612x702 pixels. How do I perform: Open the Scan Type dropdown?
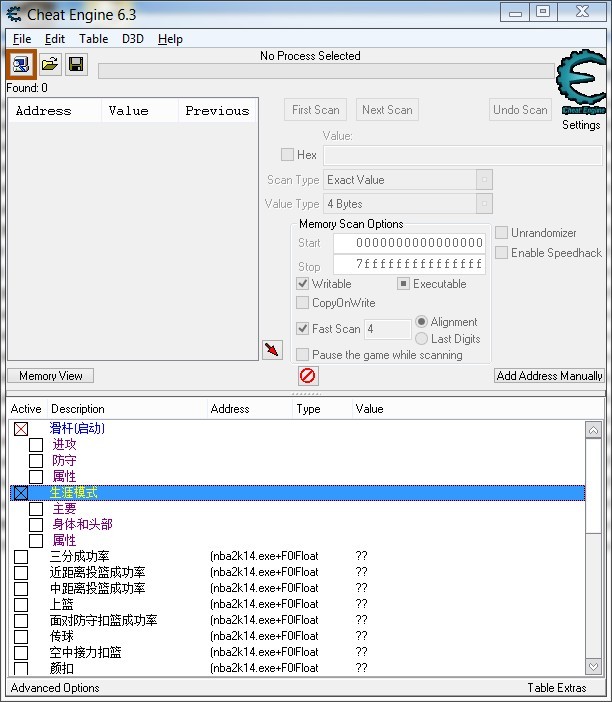(x=484, y=180)
